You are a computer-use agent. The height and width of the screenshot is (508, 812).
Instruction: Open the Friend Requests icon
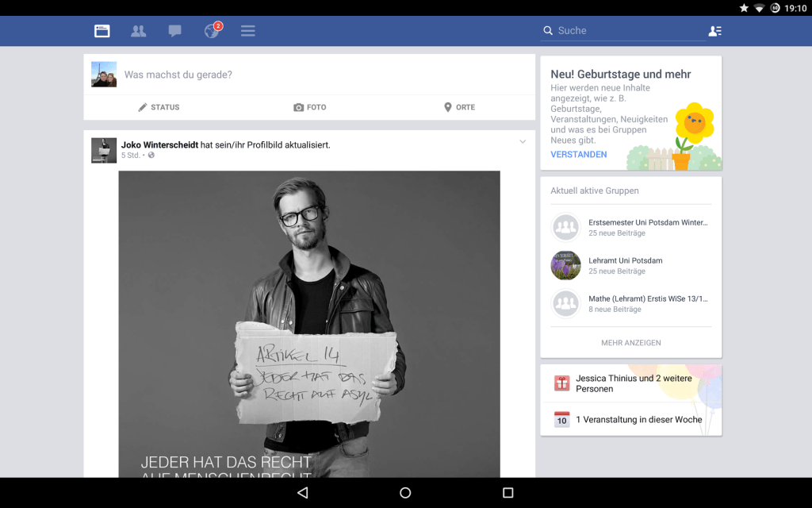[x=139, y=31]
